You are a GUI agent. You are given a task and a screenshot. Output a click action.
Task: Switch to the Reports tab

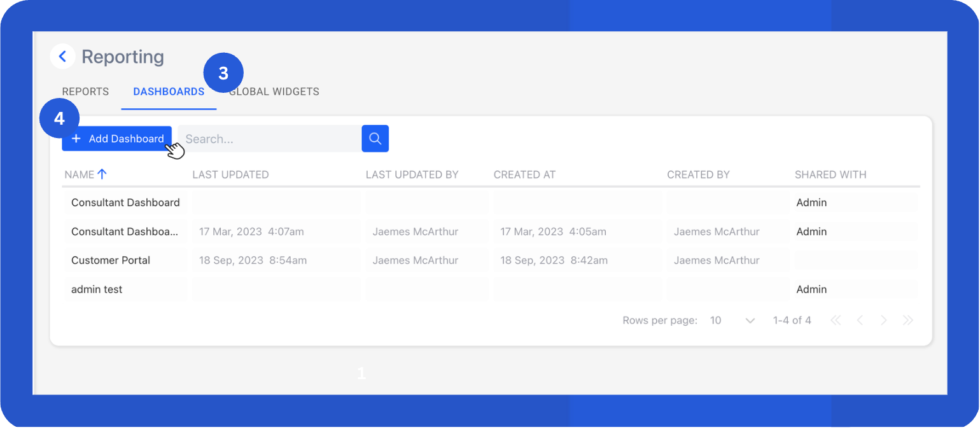point(85,92)
